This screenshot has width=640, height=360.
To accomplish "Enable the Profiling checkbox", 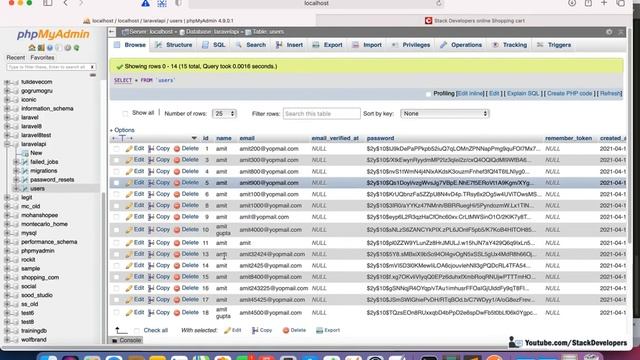I will pos(428,94).
